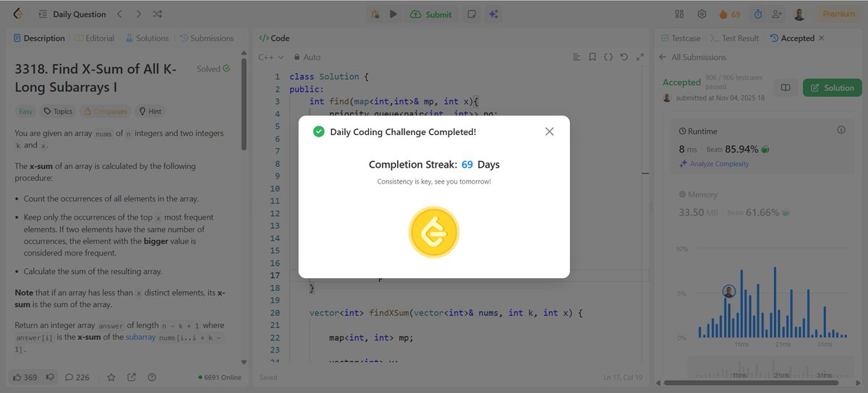
Task: Pick a random question with shuffle icon
Action: tap(158, 14)
